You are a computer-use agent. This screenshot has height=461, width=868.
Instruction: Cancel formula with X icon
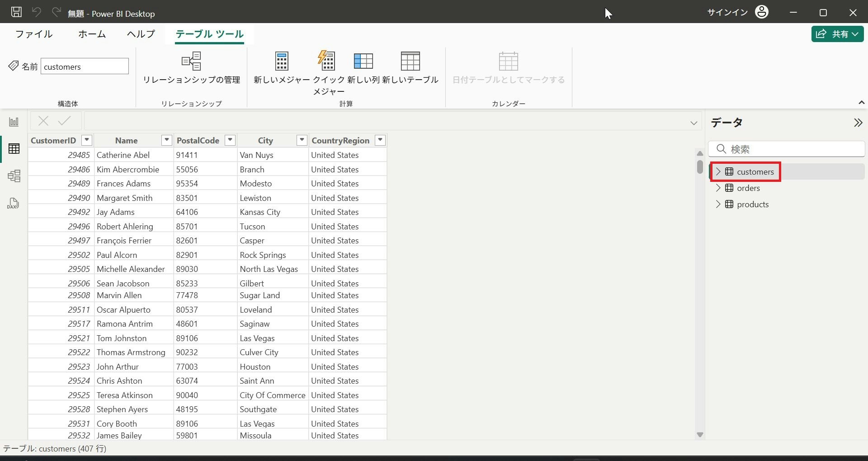pos(43,121)
